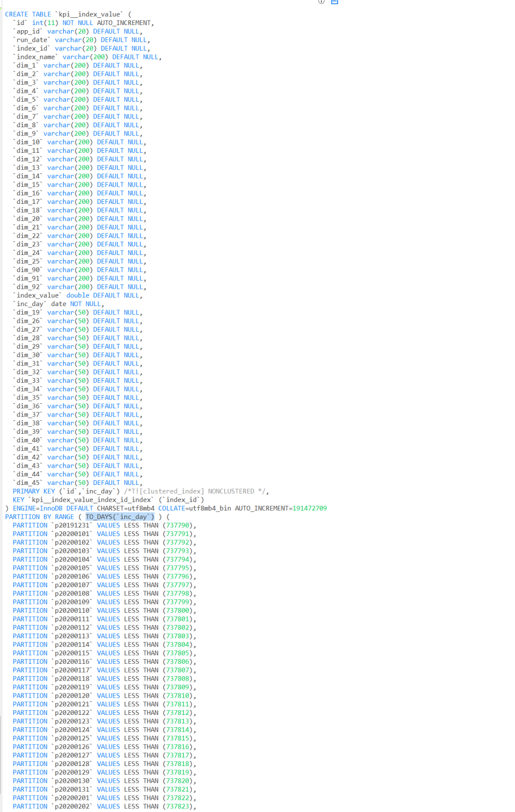
Task: Click the `dim_33` varchar(50) line
Action: (x=78, y=381)
